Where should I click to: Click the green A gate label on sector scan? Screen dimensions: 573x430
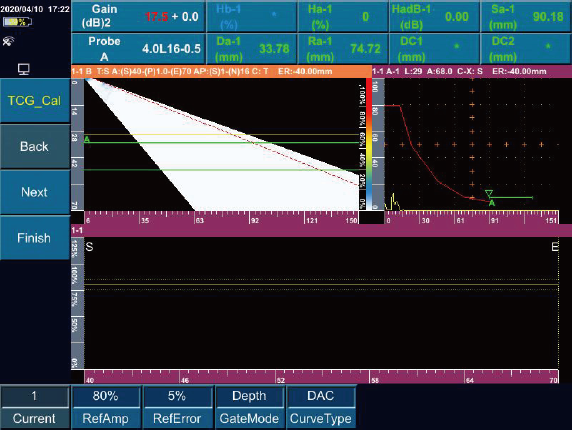(x=87, y=140)
